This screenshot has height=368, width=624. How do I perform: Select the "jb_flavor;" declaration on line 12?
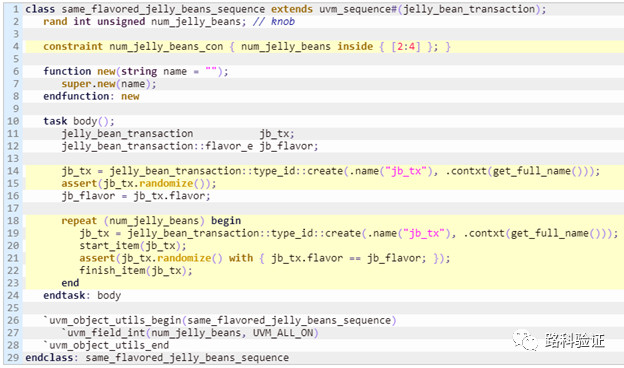[x=289, y=146]
